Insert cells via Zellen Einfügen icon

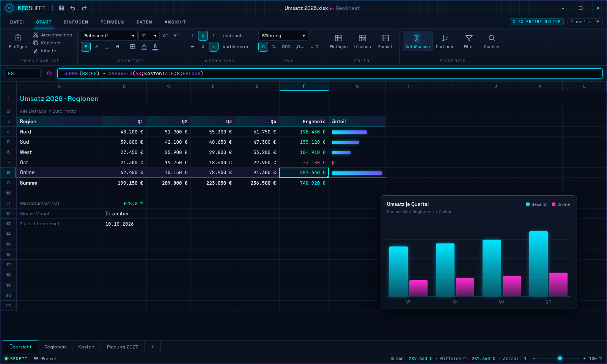click(x=338, y=41)
